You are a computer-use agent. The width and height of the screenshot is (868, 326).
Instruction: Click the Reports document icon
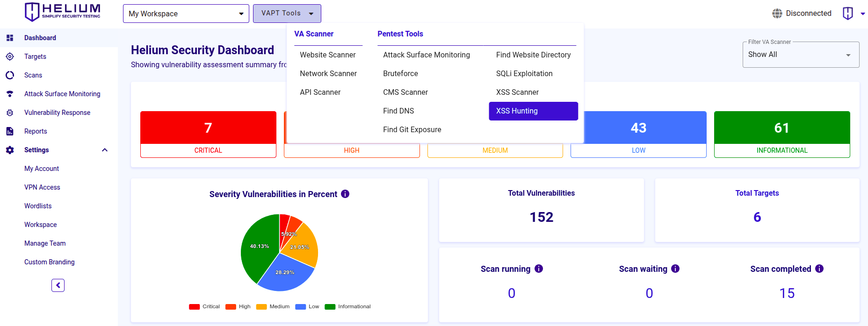click(10, 131)
